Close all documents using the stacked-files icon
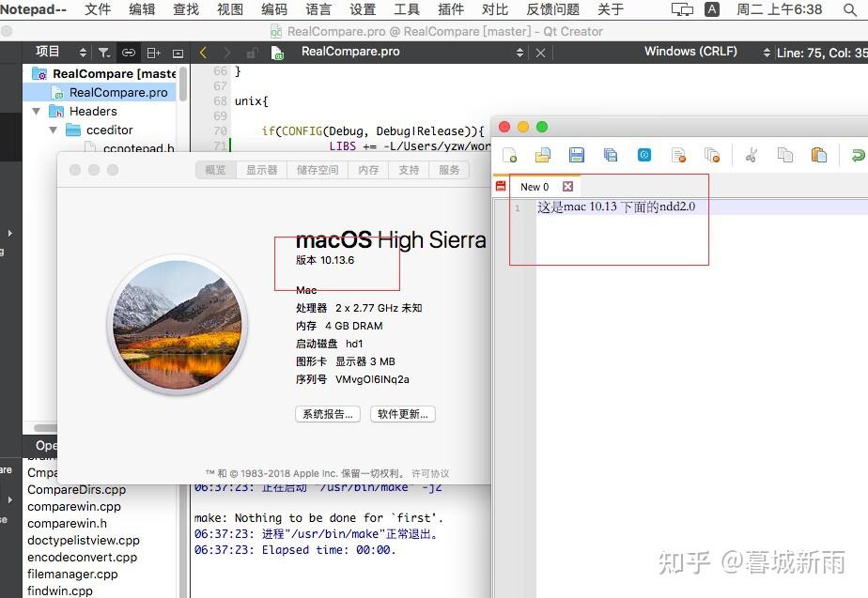The image size is (868, 598). (x=710, y=154)
